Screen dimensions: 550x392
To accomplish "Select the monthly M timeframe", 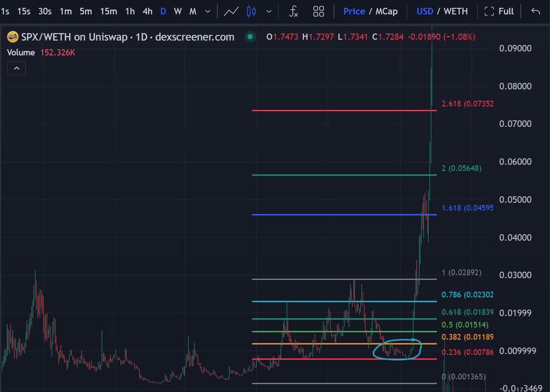I will point(193,11).
